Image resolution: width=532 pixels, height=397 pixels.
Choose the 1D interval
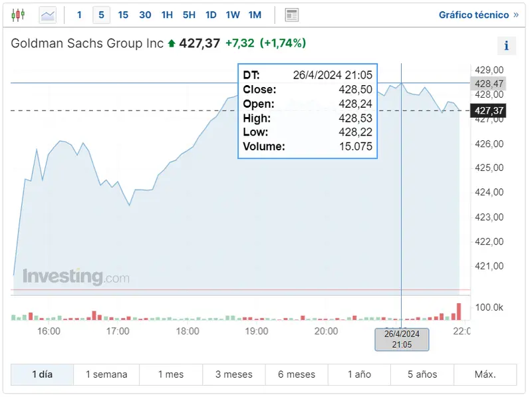[211, 15]
